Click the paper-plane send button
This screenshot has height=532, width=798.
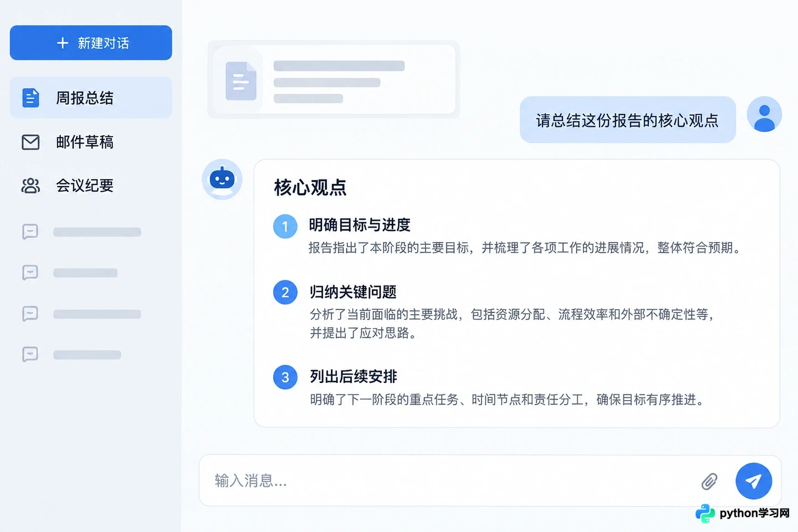[x=754, y=481]
